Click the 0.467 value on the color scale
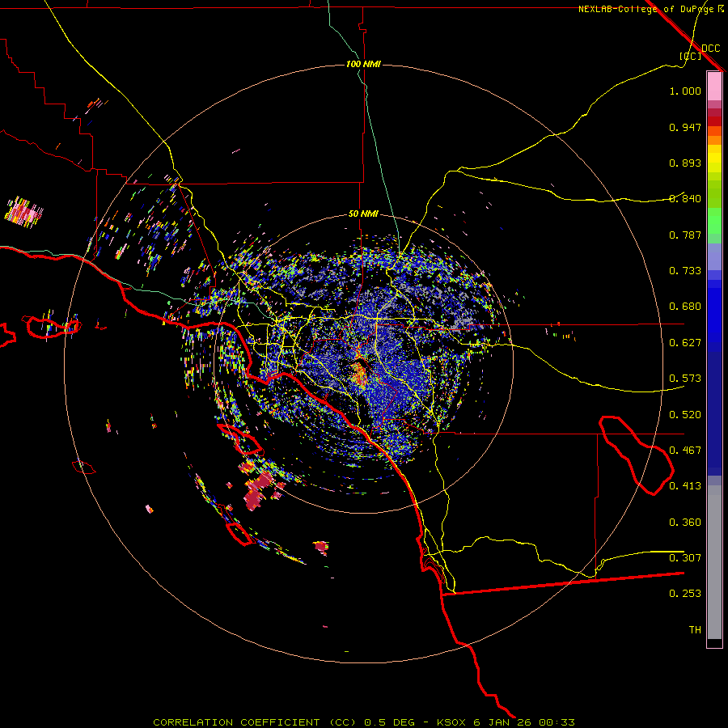The image size is (728, 728). (x=685, y=451)
